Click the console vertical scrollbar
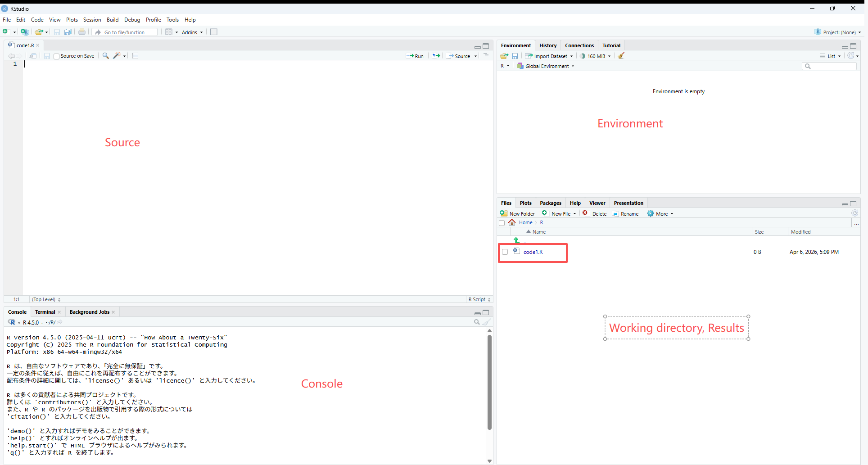The image size is (868, 465). click(489, 382)
